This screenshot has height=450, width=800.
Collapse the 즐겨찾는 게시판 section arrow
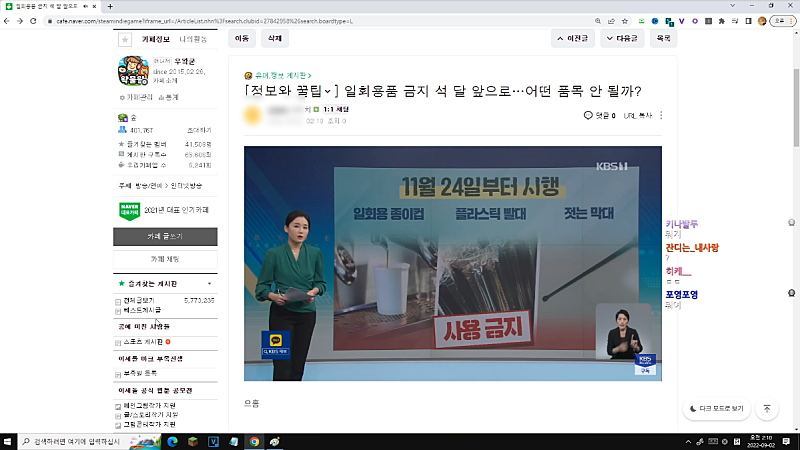pos(207,283)
